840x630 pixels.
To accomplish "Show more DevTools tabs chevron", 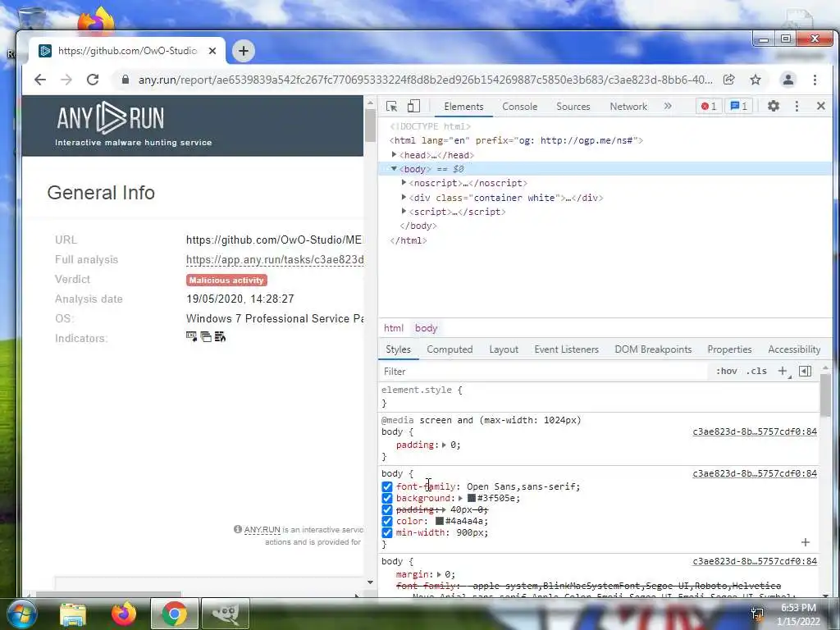I will pyautogui.click(x=668, y=106).
